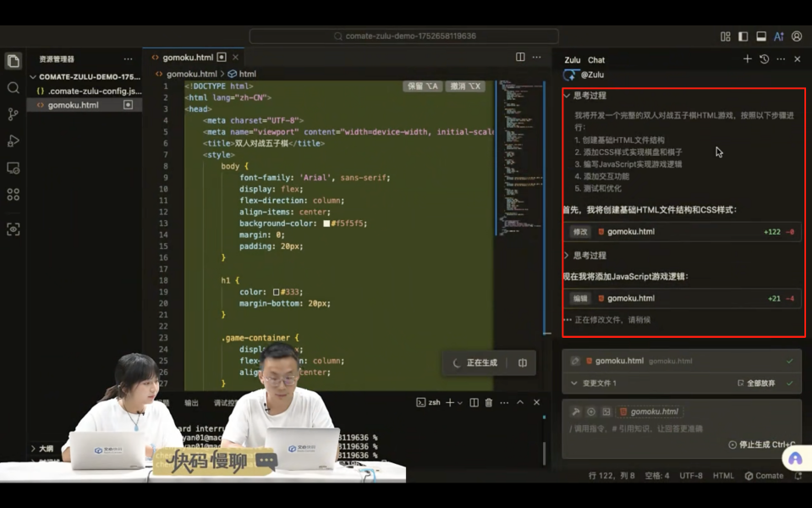Screen dimensions: 812x508
Task: Switch to the 输出 panel tab
Action: click(192, 403)
